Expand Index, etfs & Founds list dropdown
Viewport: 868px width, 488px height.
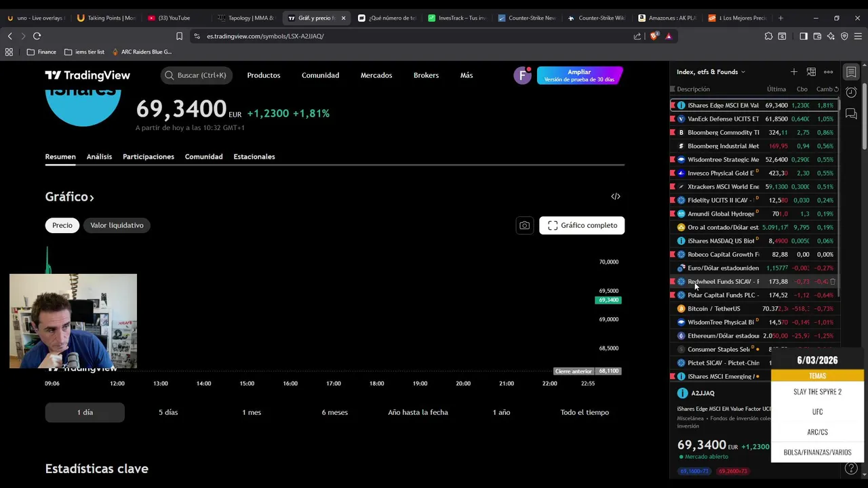click(x=711, y=72)
